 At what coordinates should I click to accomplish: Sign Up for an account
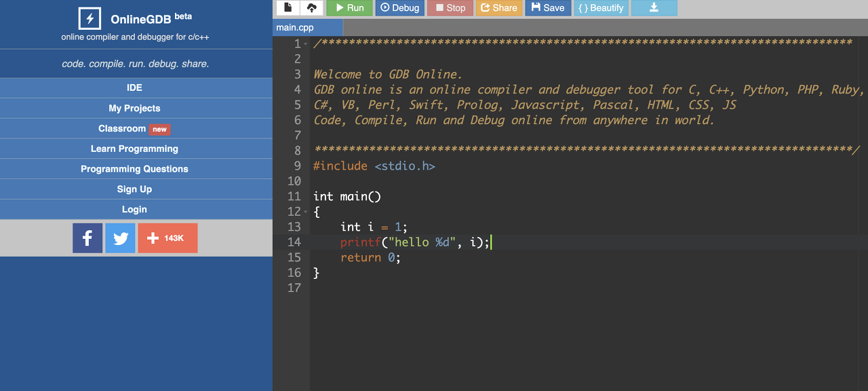tap(134, 189)
